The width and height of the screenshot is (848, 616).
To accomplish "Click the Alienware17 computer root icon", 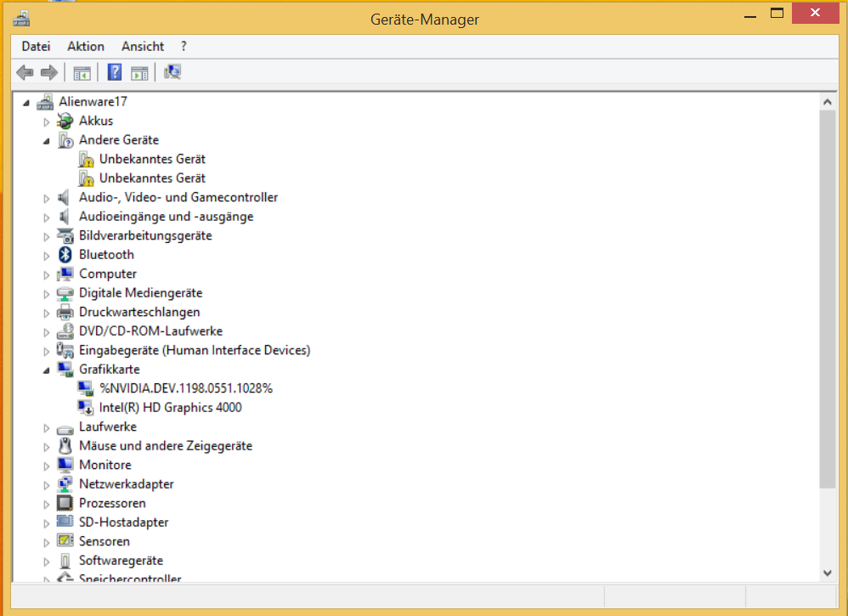I will pyautogui.click(x=45, y=102).
